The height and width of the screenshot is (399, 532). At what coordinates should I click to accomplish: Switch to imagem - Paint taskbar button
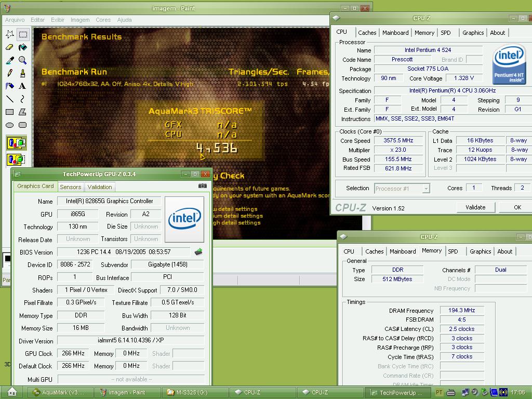pos(127,392)
